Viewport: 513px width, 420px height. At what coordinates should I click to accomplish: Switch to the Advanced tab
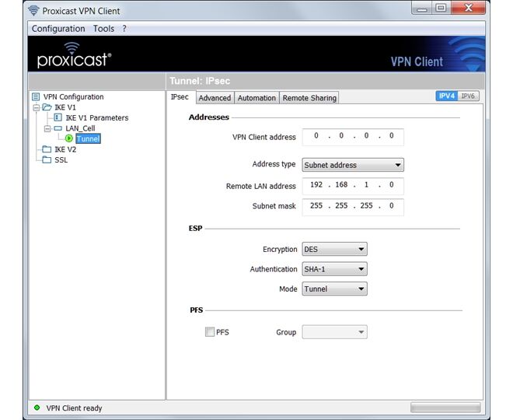pos(215,98)
